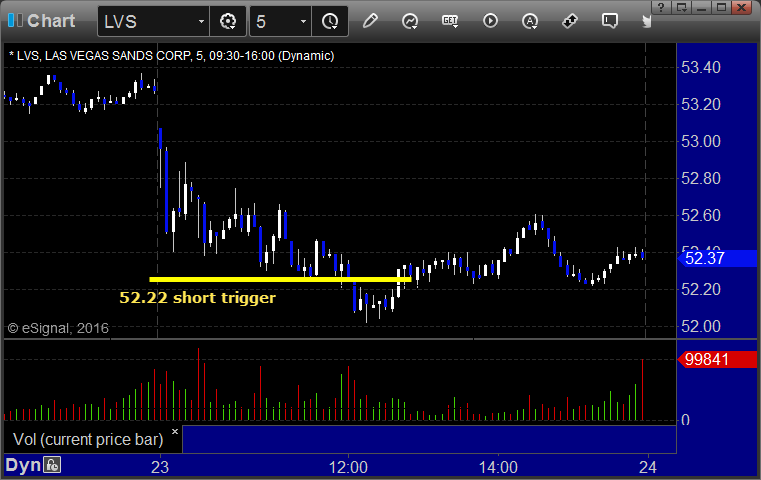
Task: Click the 53.00 price axis label
Action: pos(701,142)
